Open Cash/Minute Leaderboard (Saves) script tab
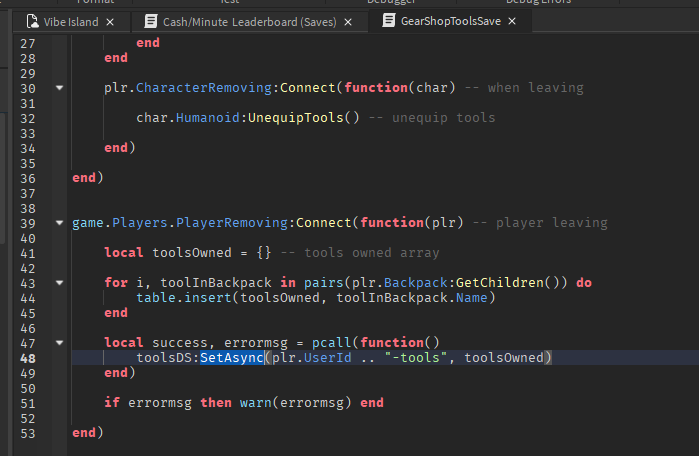This screenshot has width=699, height=456. [249, 22]
